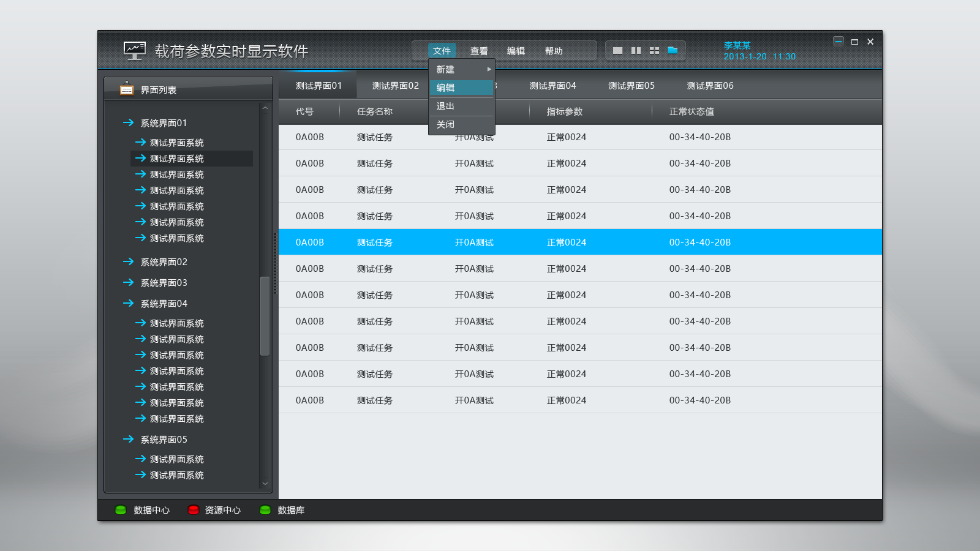Collapse the 系统界面01 tree node
Screen dimensions: 980x551
tap(128, 123)
